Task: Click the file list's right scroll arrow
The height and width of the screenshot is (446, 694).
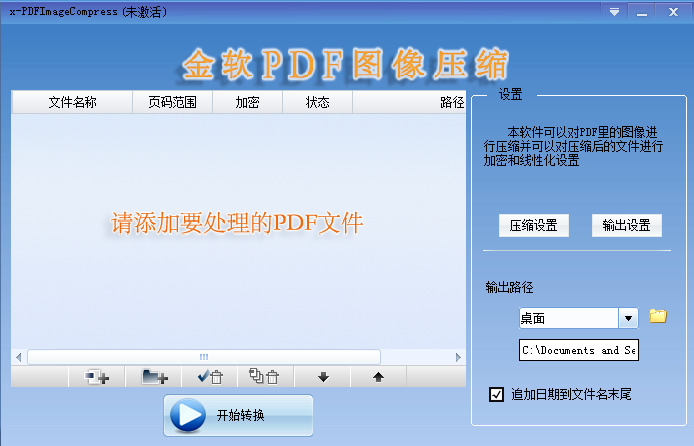Action: (x=459, y=357)
